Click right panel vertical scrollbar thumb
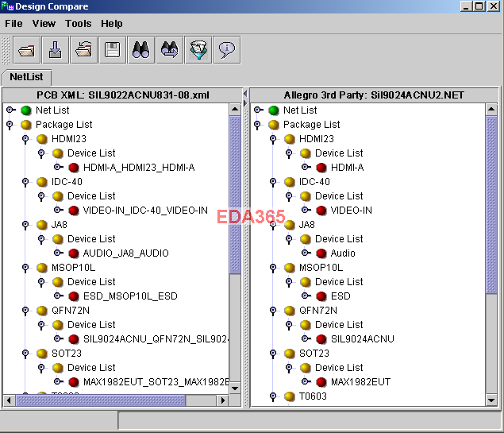 pyautogui.click(x=491, y=205)
